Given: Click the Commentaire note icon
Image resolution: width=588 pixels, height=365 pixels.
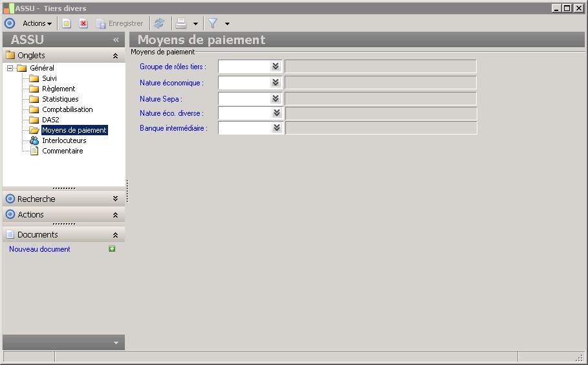Looking at the screenshot, I should coord(34,151).
